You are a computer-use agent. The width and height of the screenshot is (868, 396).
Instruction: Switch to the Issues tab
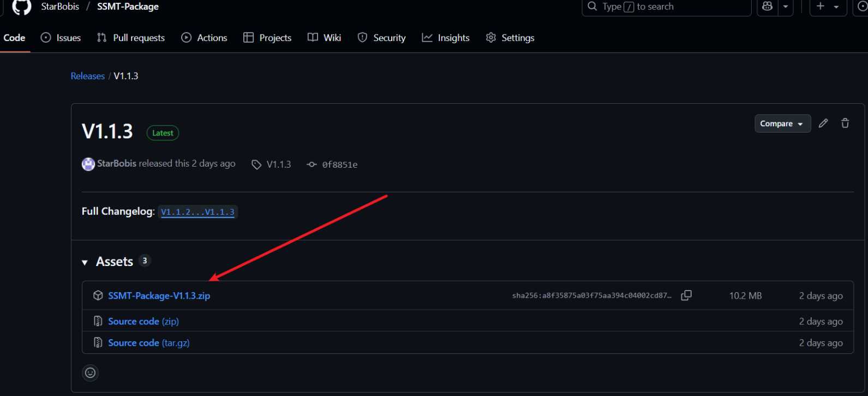pos(61,38)
